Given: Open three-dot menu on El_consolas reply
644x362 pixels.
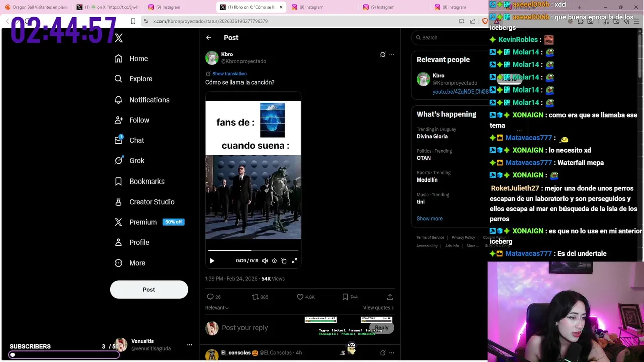Looking at the screenshot, I should click(x=392, y=353).
